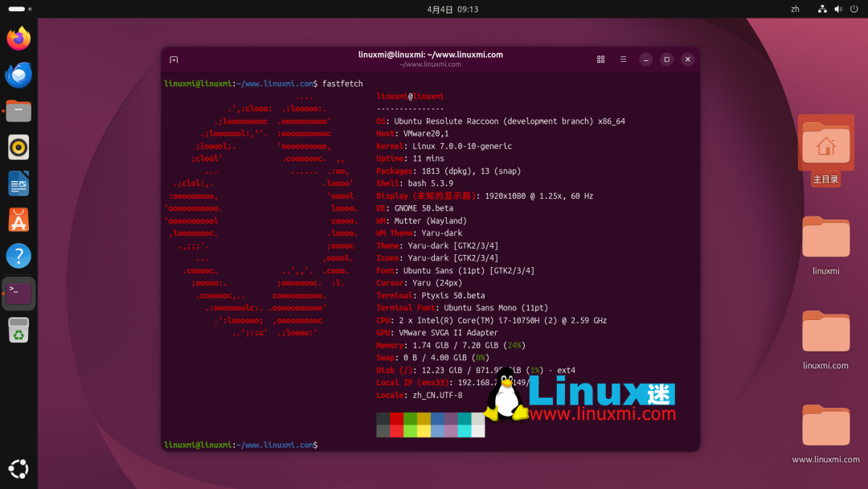The image size is (868, 489).
Task: Open a new terminal tab in Ptyxis
Action: point(173,59)
